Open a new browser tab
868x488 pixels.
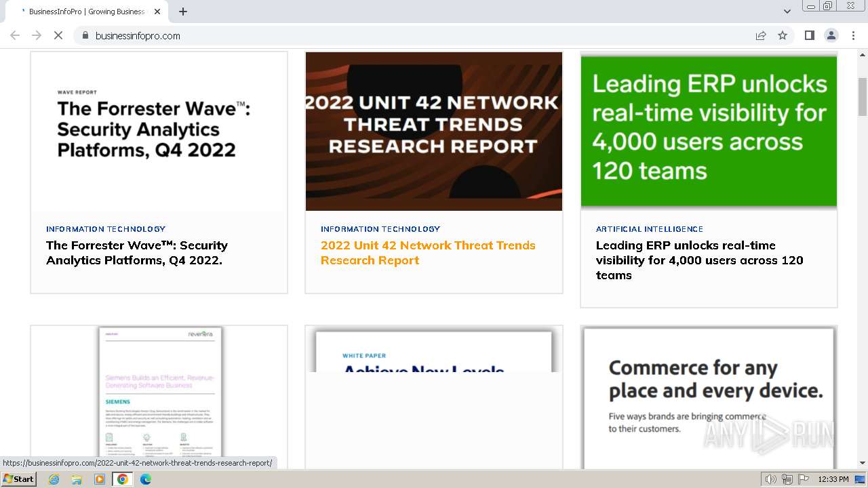[x=183, y=12]
